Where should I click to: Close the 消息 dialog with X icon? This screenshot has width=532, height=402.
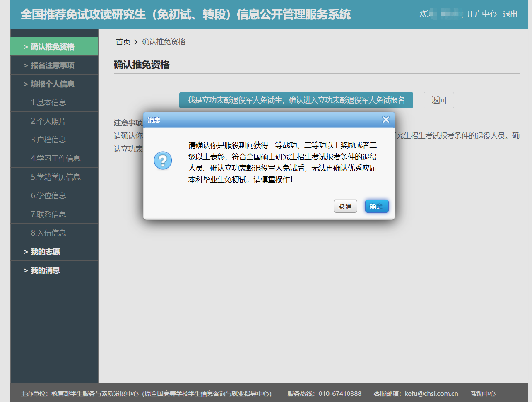(386, 120)
